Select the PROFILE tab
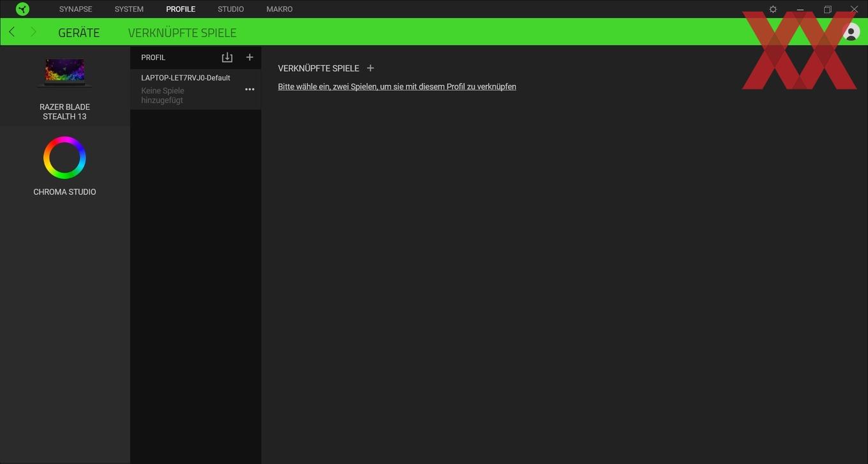This screenshot has width=868, height=464. tap(181, 9)
